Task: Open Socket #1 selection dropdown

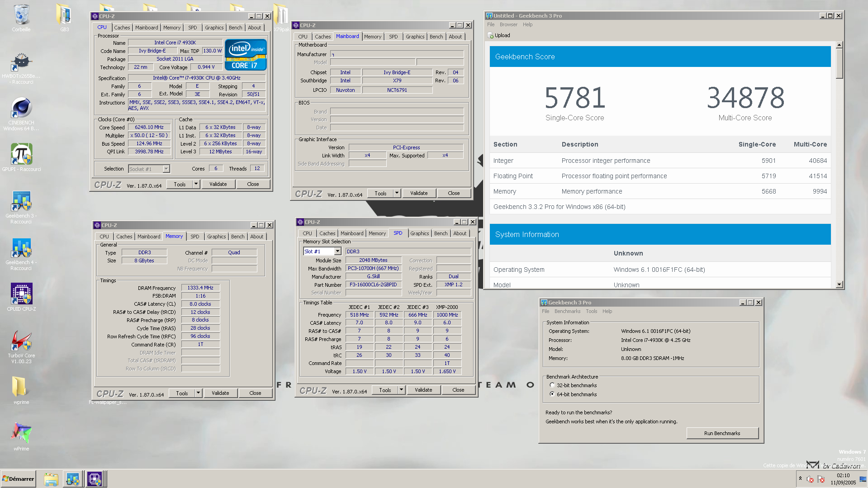Action: coord(166,169)
